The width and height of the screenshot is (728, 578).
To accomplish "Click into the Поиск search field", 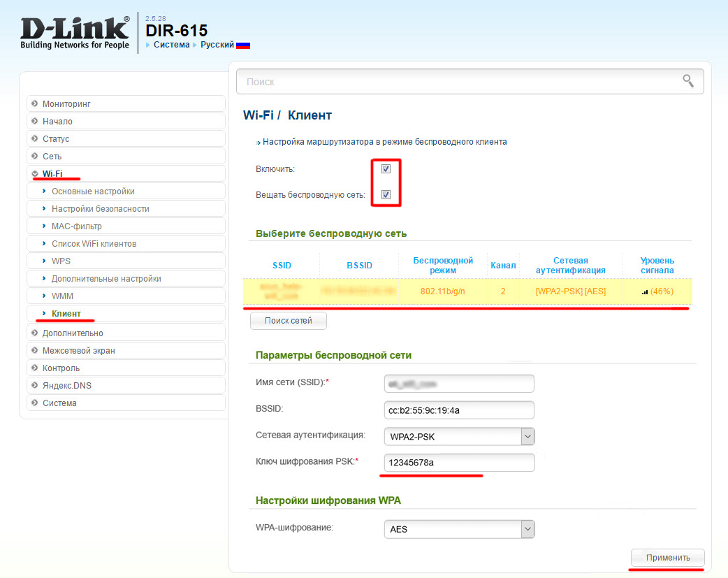I will pos(470,82).
